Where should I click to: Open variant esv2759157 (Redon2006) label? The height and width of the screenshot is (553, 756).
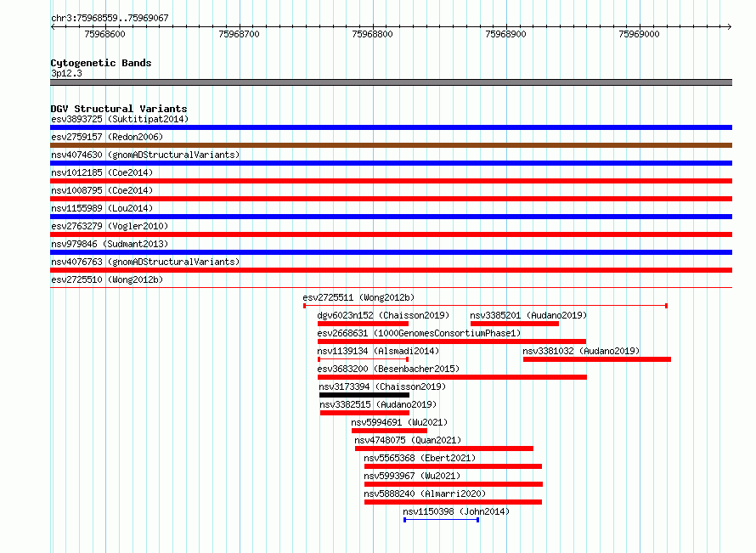pyautogui.click(x=107, y=137)
